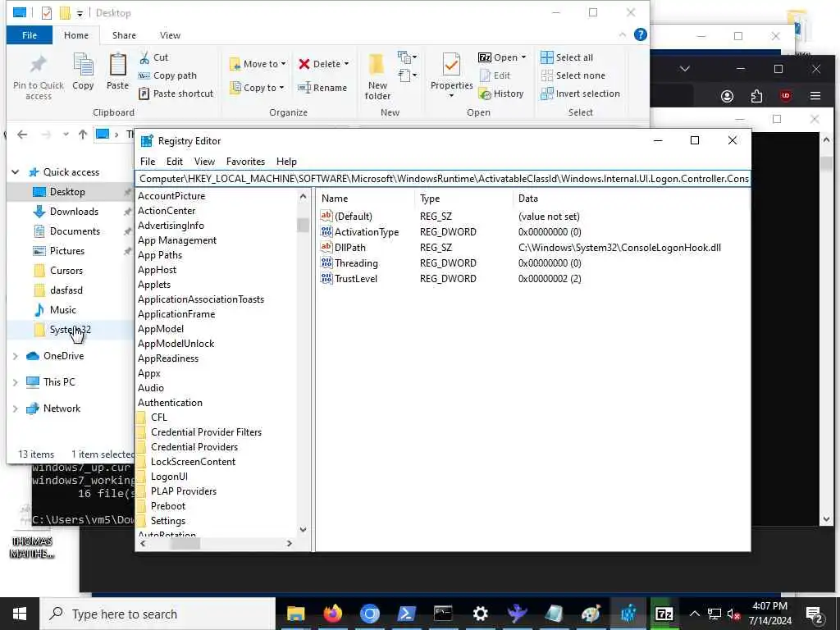Open the Registry Editor File menu
The width and height of the screenshot is (840, 630).
tap(148, 162)
